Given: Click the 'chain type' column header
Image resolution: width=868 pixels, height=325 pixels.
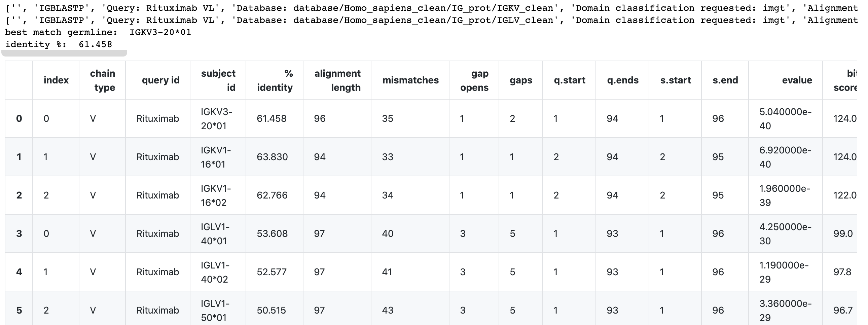Looking at the screenshot, I should [102, 80].
